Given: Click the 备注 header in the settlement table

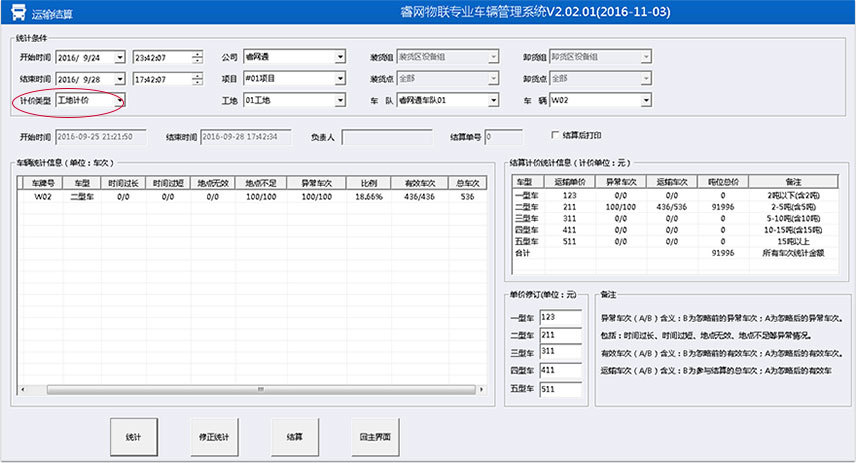Looking at the screenshot, I should (793, 182).
